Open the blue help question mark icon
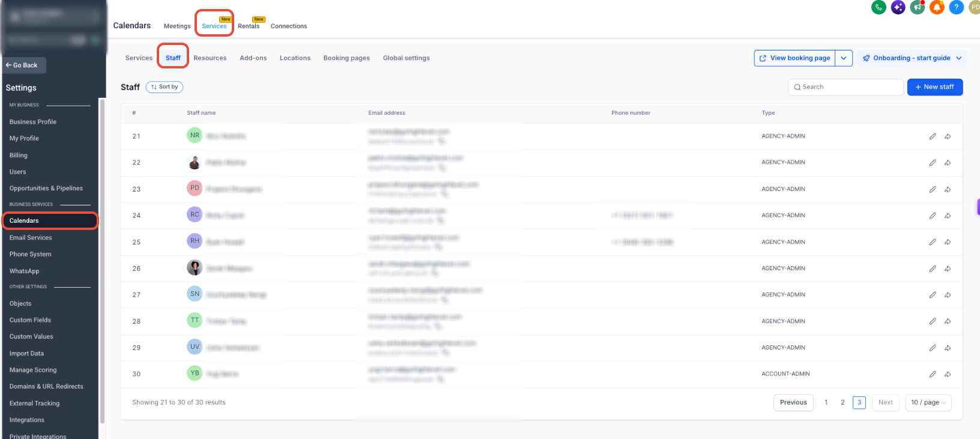The width and height of the screenshot is (980, 439). [956, 7]
